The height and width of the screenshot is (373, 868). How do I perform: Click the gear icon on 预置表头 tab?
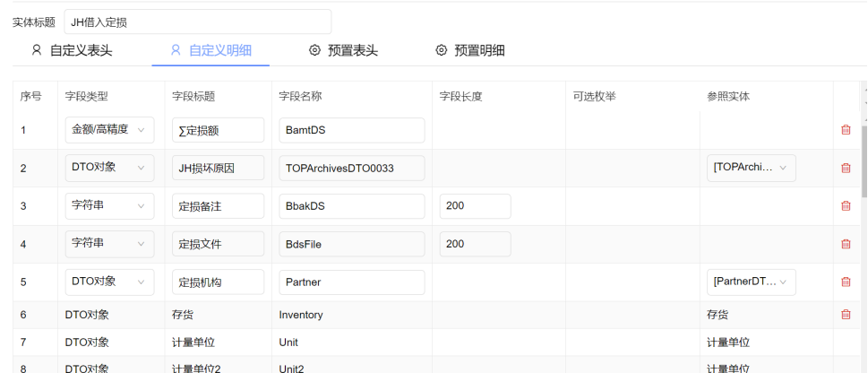(x=314, y=50)
